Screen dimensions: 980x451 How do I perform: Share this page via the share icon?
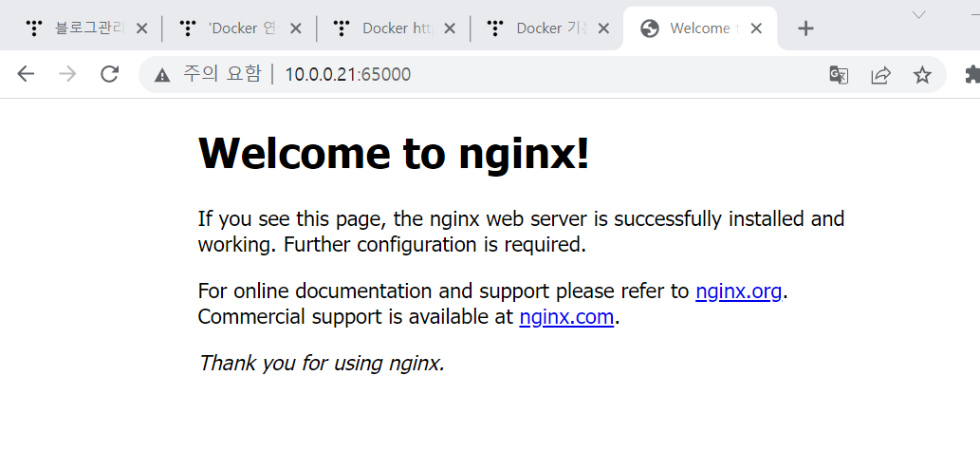point(880,75)
